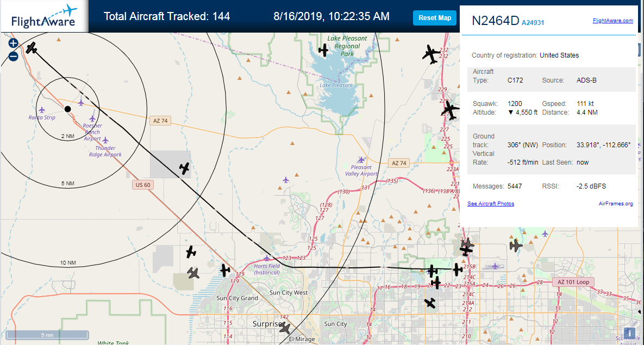This screenshot has width=644, height=345.
Task: Click the 10 NM range ring label
Action: pyautogui.click(x=68, y=263)
